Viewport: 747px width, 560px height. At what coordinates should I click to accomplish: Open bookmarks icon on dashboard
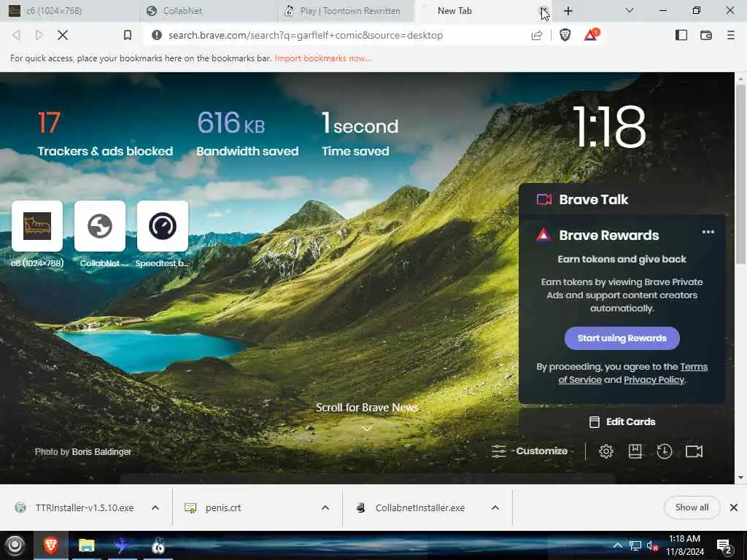click(x=635, y=451)
